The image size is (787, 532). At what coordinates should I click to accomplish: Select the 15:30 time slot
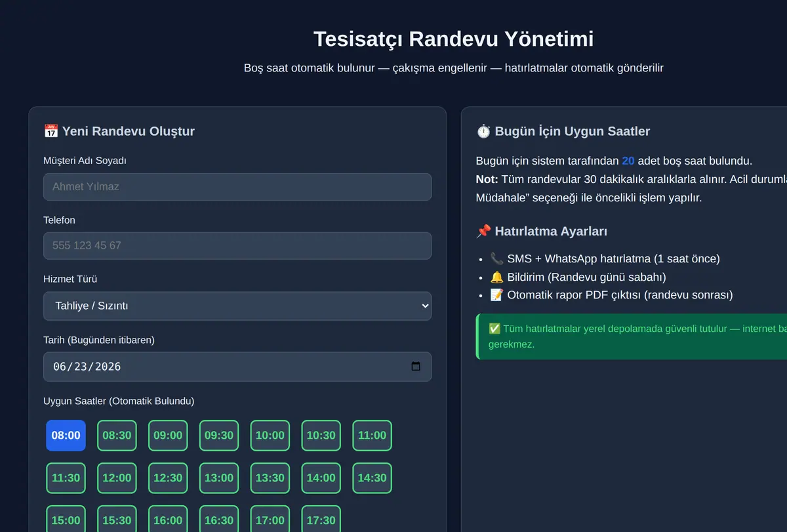pyautogui.click(x=117, y=519)
